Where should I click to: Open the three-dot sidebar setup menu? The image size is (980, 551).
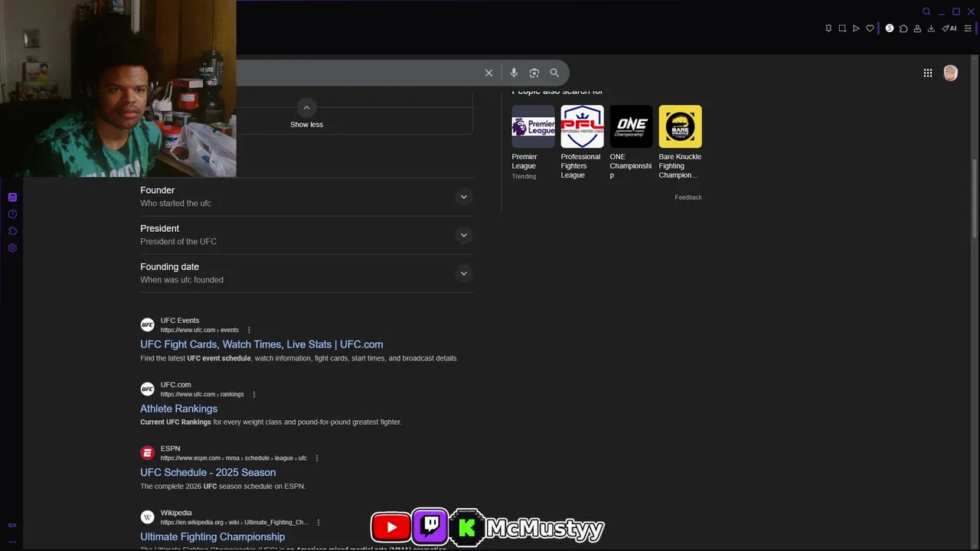coord(12,541)
